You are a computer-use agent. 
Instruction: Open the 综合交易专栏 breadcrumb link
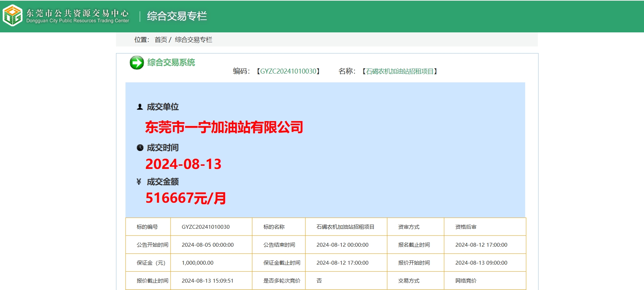click(x=194, y=40)
